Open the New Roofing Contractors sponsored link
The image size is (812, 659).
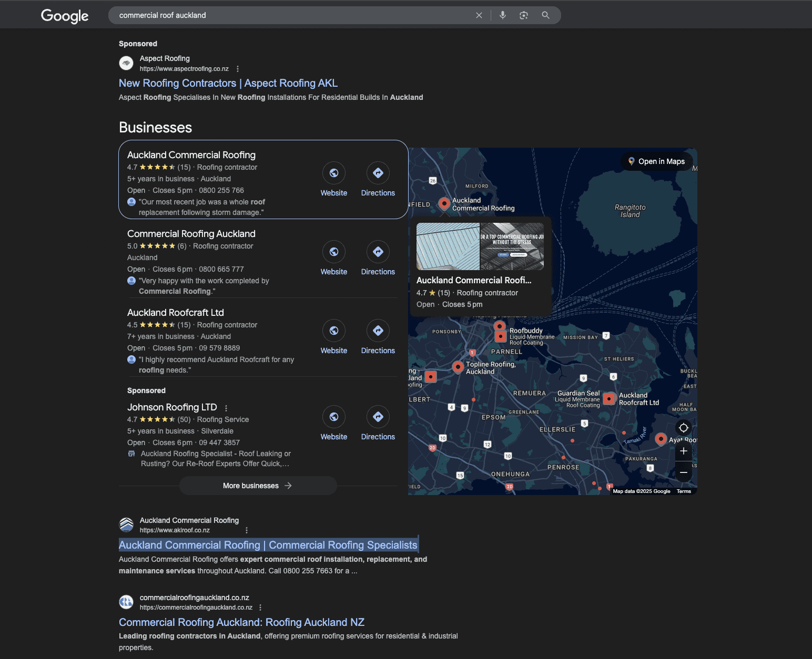pos(228,83)
